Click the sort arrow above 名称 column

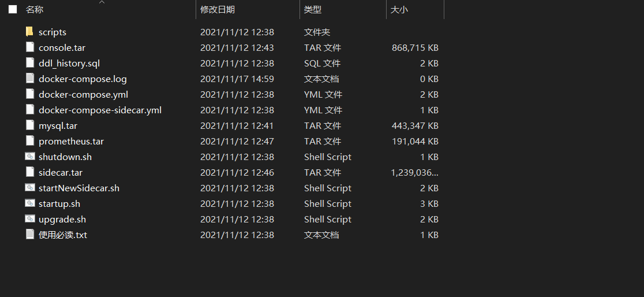[102, 2]
